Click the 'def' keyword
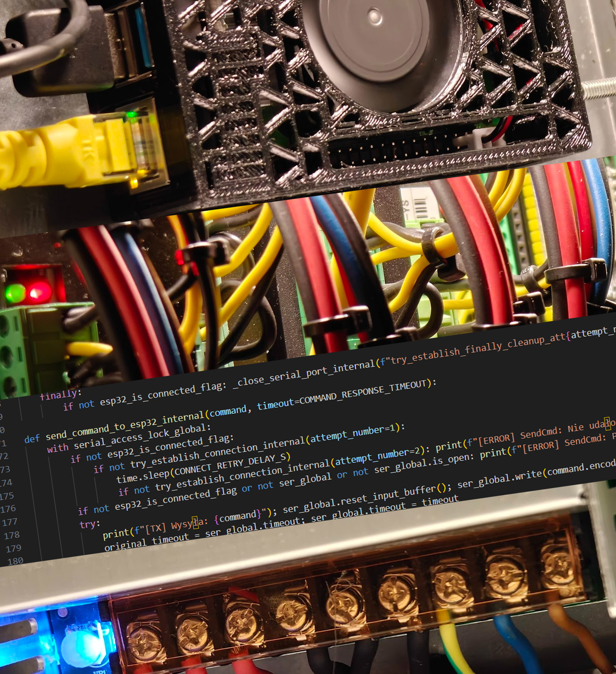Image resolution: width=616 pixels, height=674 pixels. (32, 438)
